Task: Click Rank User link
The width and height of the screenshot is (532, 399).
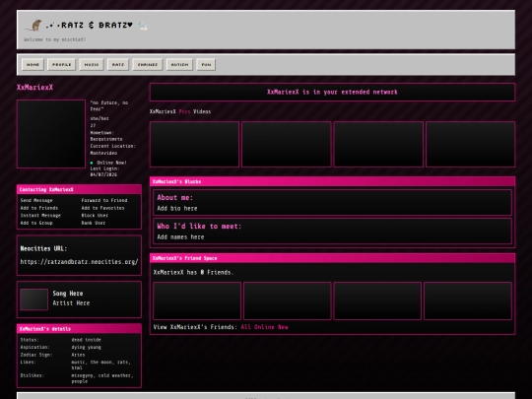Action: click(94, 223)
